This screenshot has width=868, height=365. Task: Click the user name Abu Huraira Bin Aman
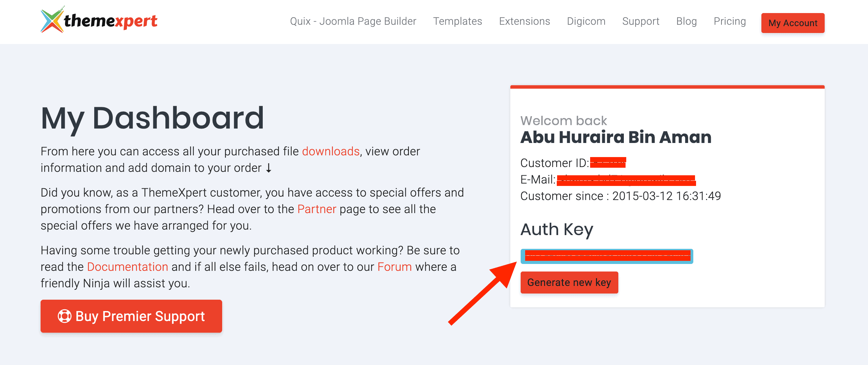(616, 137)
